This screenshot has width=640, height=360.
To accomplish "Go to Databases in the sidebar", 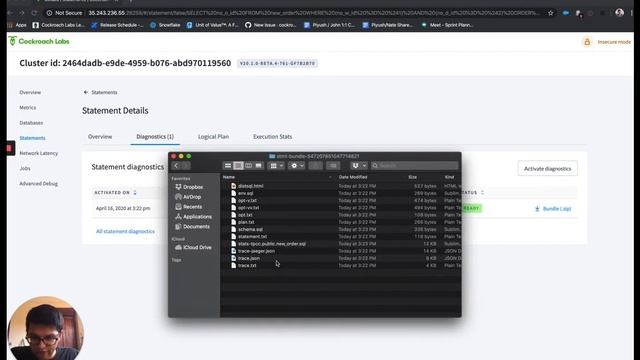I will (x=31, y=123).
